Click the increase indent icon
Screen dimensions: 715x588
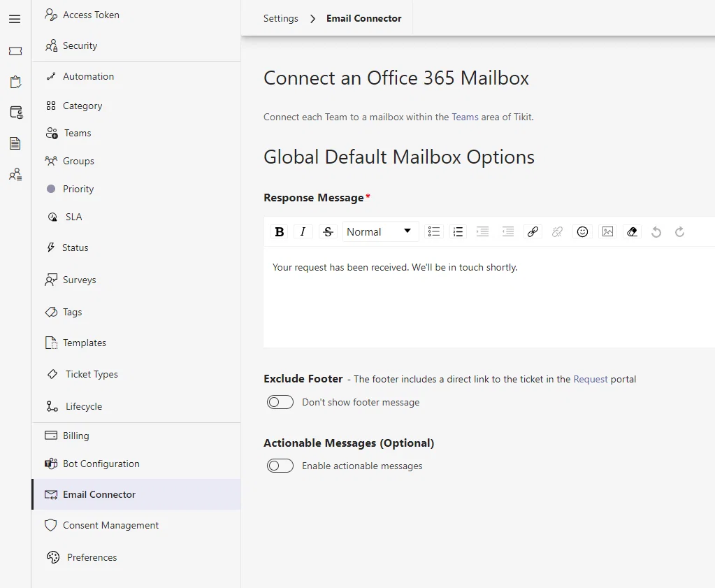click(482, 231)
